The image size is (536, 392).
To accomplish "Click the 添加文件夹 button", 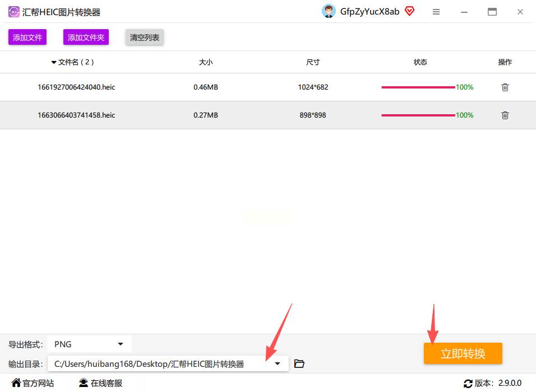I will (86, 37).
